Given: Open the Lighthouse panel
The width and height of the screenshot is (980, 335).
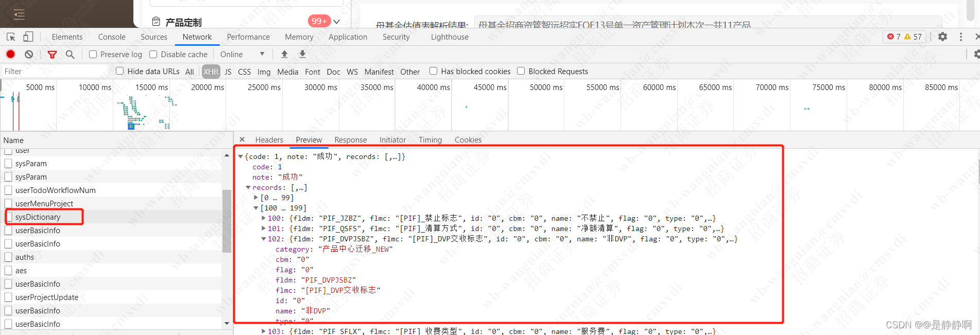Looking at the screenshot, I should (450, 37).
